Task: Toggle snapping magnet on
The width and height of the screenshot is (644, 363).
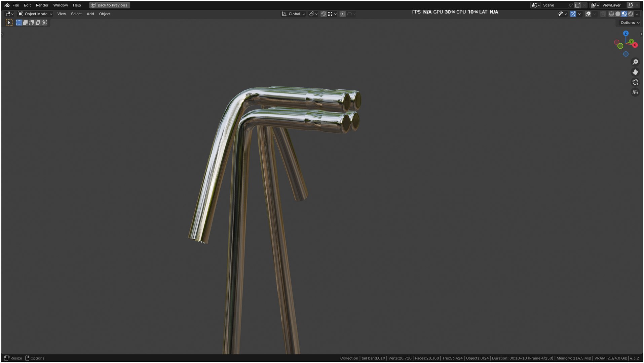Action: (x=323, y=14)
